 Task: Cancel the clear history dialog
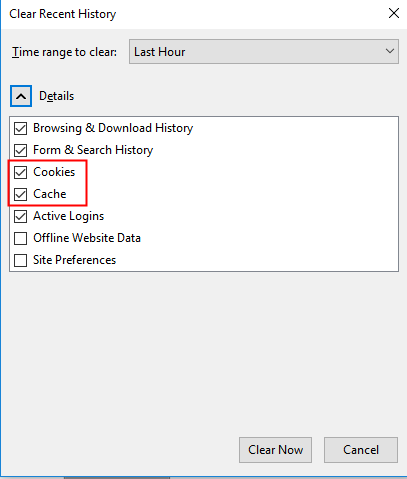tap(361, 450)
